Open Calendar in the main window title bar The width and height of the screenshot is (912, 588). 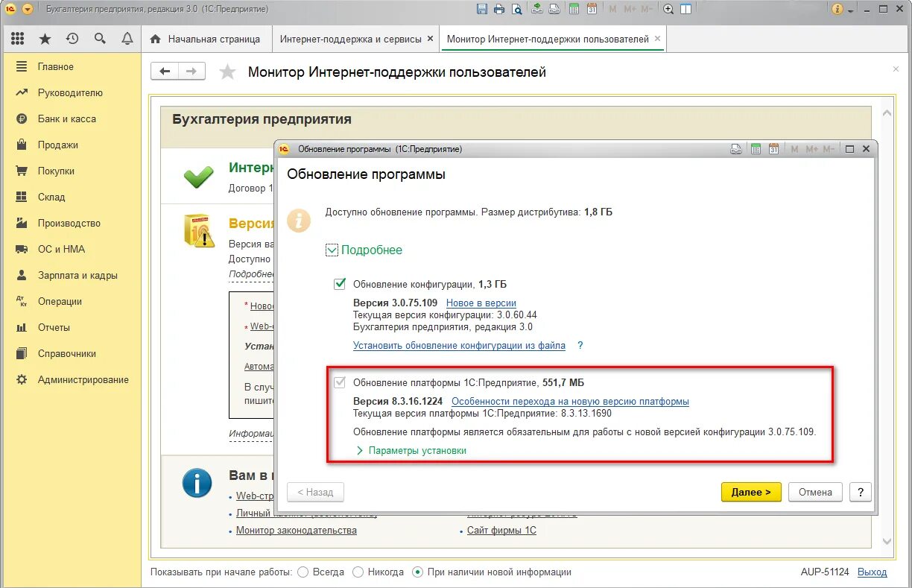pyautogui.click(x=592, y=9)
